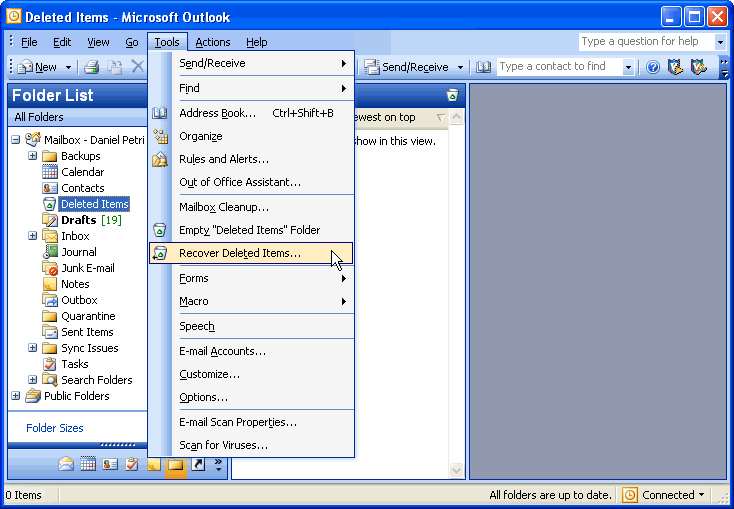Click the Deleted Items bin icon in view header
Viewport: 734px width, 509px height.
point(452,95)
